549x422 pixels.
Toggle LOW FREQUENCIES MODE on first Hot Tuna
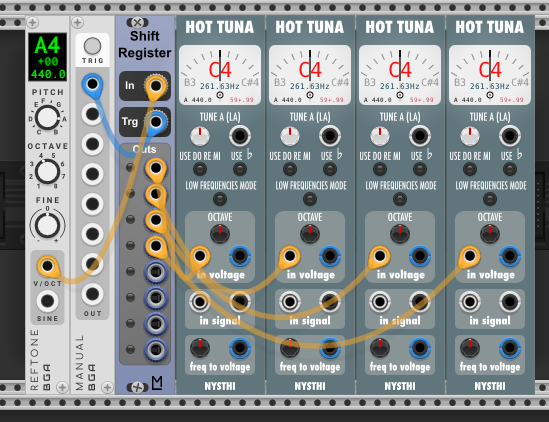[220, 199]
